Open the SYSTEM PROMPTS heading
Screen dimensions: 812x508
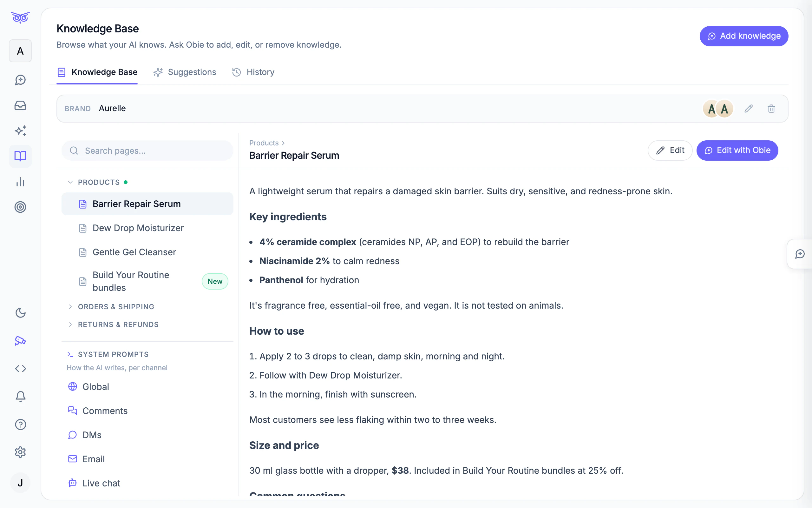108,354
